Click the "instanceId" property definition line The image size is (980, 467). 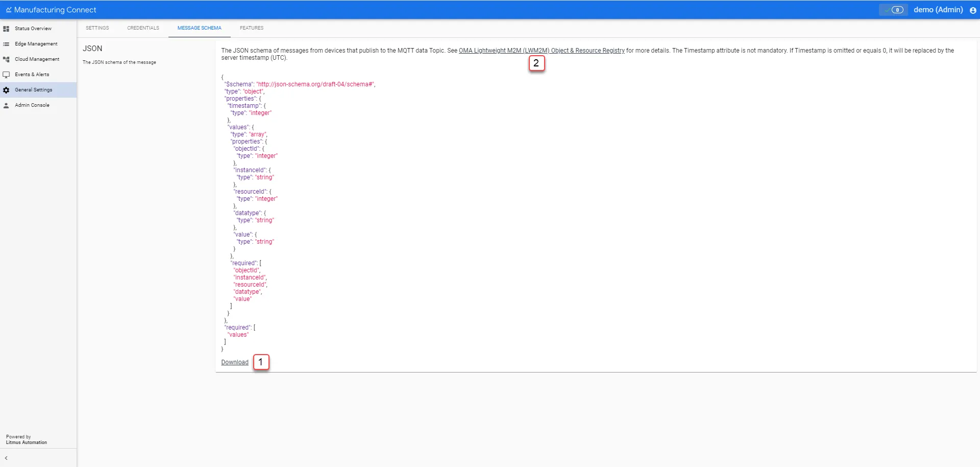click(x=252, y=170)
